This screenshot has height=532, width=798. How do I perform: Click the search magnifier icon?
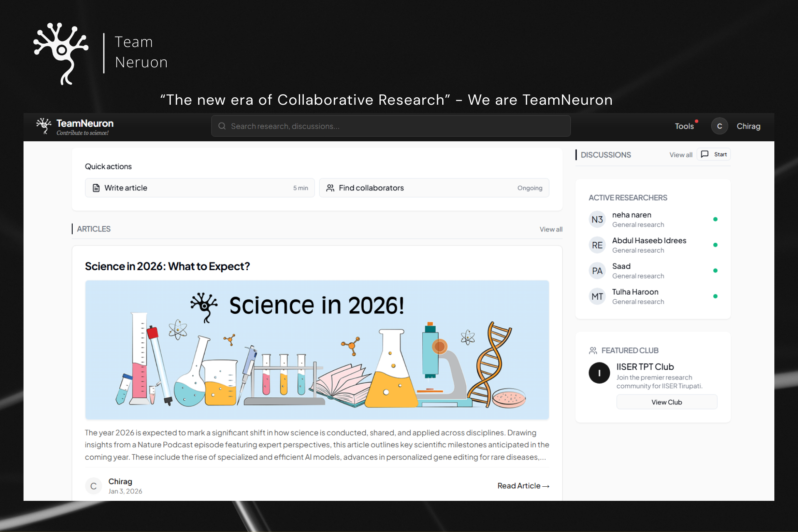coord(222,126)
